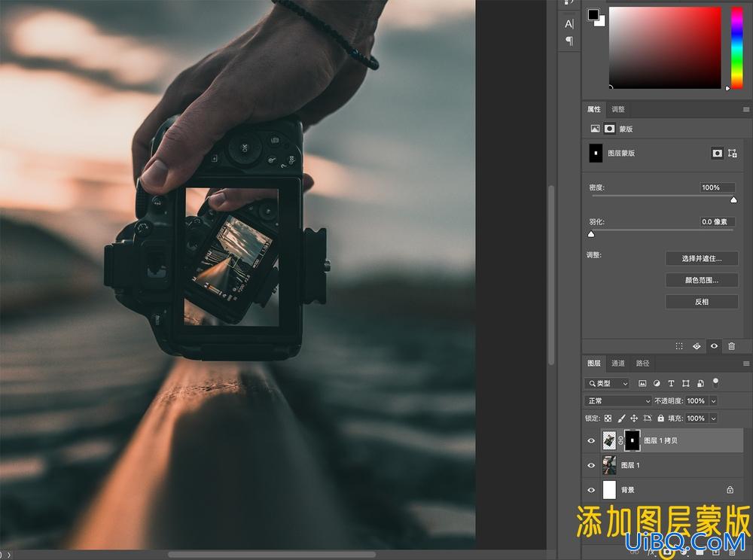The height and width of the screenshot is (560, 753).
Task: Lock image pixels brush icon
Action: tap(621, 418)
